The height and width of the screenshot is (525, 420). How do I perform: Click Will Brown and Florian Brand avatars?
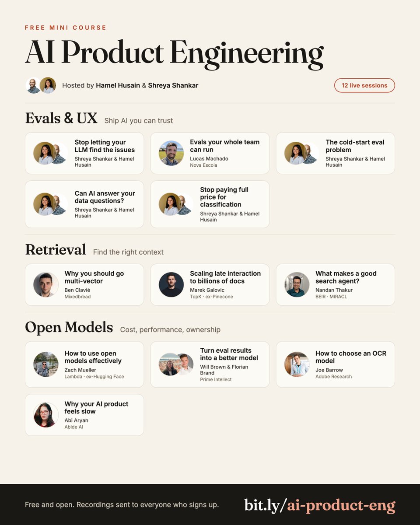tap(176, 364)
